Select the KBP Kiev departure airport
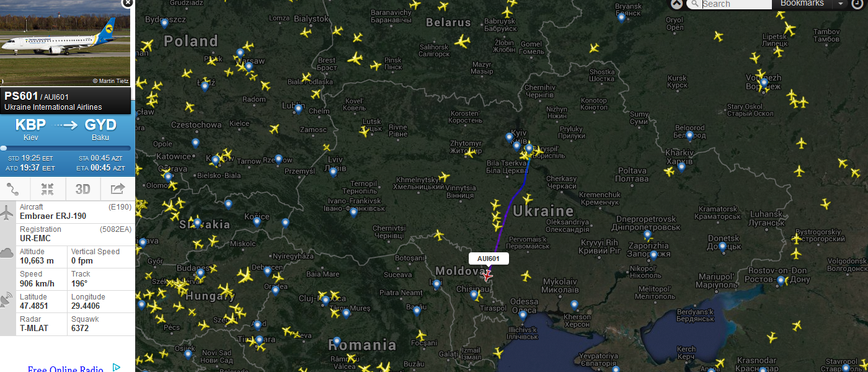This screenshot has height=372, width=868. click(x=31, y=129)
